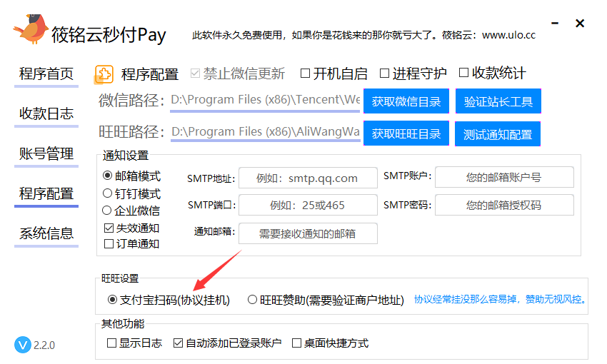Click the 筱铭云秒付Pay title text
607x364 pixels.
click(109, 35)
